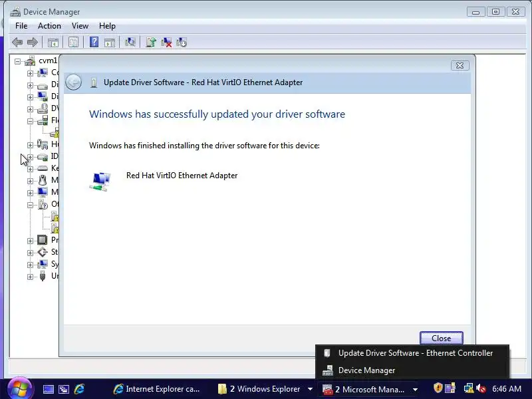The height and width of the screenshot is (399, 532).
Task: Click the Forward arrow in Device Manager toolbar
Action: (x=32, y=43)
